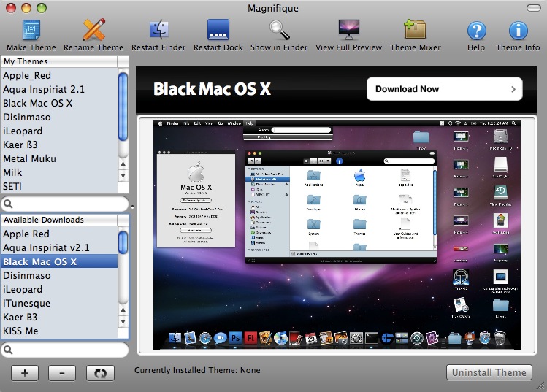Select Disinmaso in Available Downloads
Image resolution: width=547 pixels, height=392 pixels.
(59, 275)
